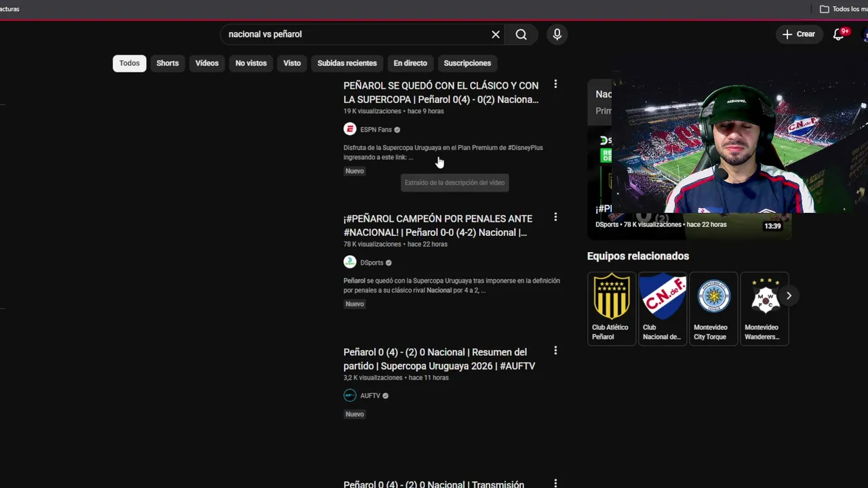Click the DSports channel avatar

tap(350, 262)
